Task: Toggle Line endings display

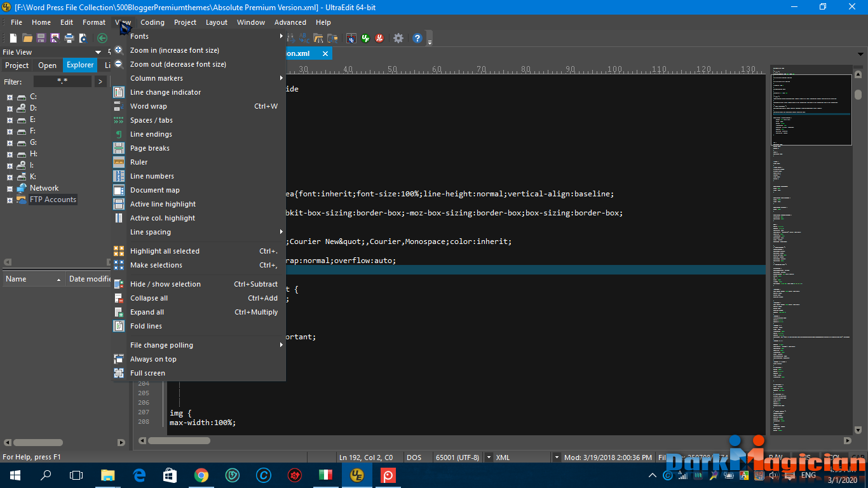Action: click(x=198, y=134)
